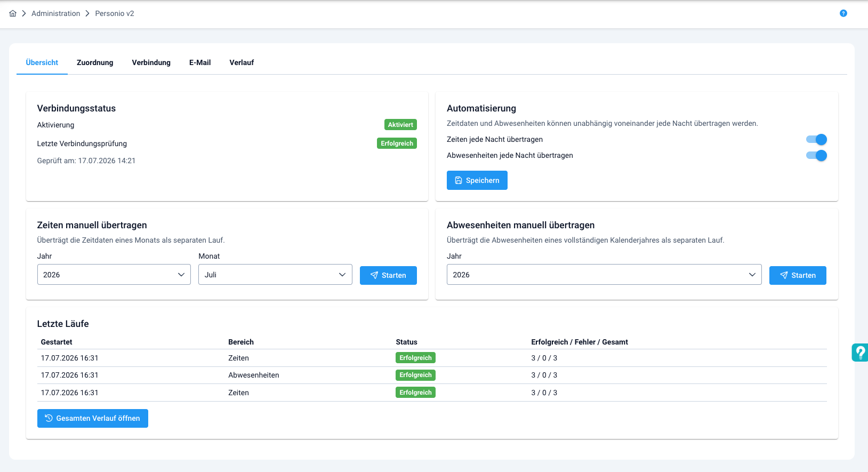Image resolution: width=868 pixels, height=472 pixels.
Task: Click the Speichern button
Action: tap(477, 180)
